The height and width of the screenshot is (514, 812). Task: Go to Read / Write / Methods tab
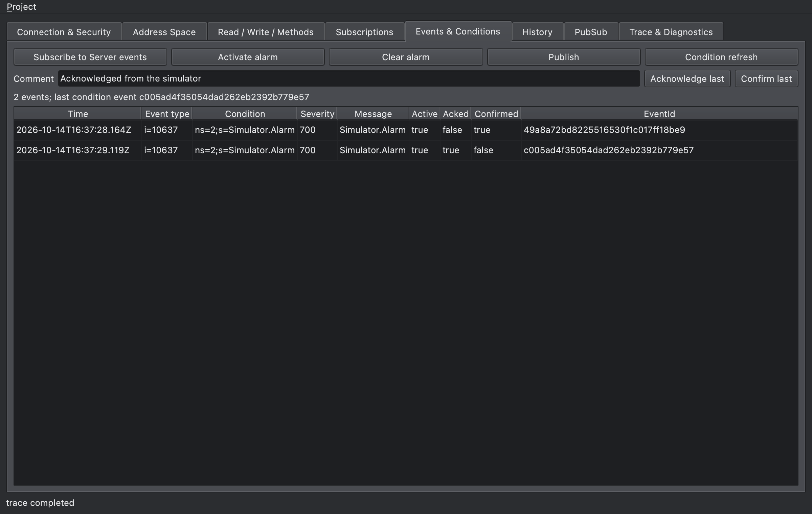[x=266, y=32]
